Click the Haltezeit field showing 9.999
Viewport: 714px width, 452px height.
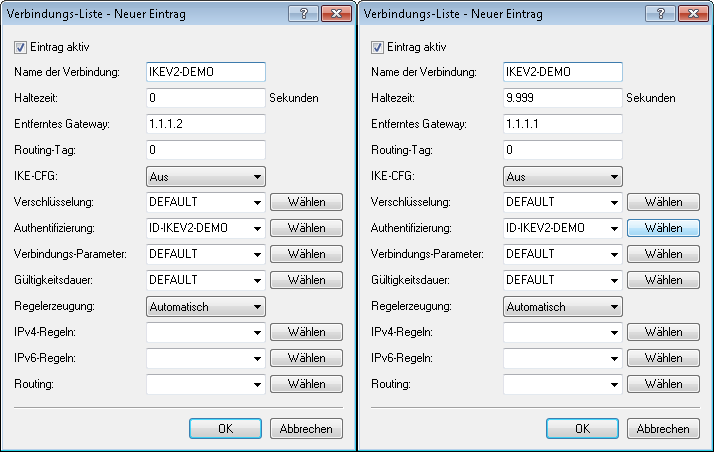point(562,98)
